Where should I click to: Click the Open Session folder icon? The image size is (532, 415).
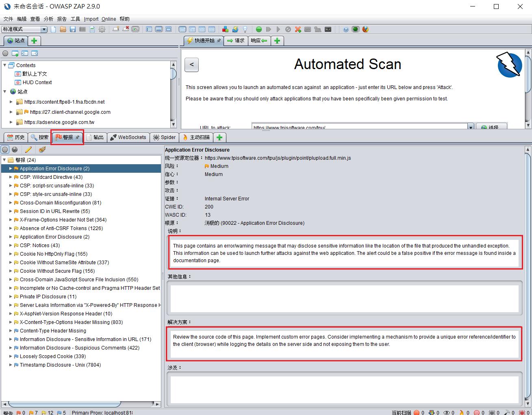pos(63,29)
